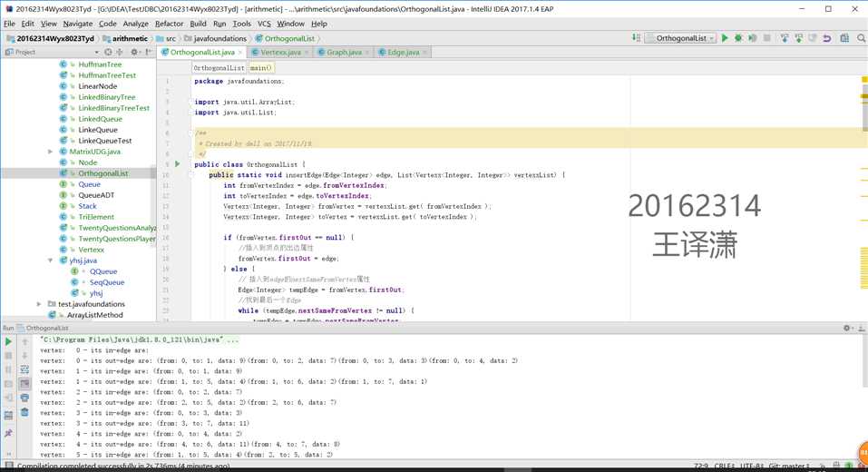This screenshot has width=868, height=472.
Task: Hide the Project tool window
Action: tap(149, 52)
